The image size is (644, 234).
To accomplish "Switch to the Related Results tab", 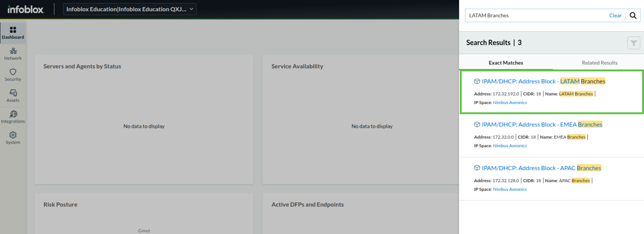I will (x=599, y=63).
